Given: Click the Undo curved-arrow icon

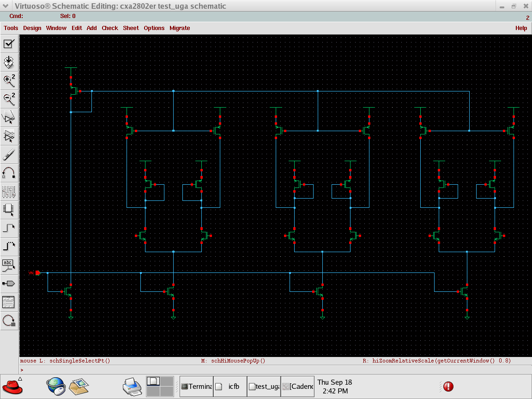Looking at the screenshot, I should [x=9, y=173].
